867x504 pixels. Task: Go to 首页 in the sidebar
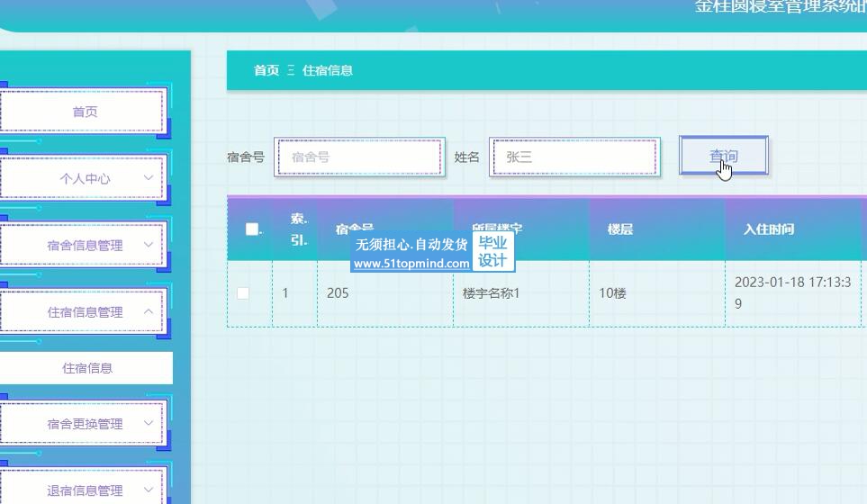pyautogui.click(x=84, y=112)
